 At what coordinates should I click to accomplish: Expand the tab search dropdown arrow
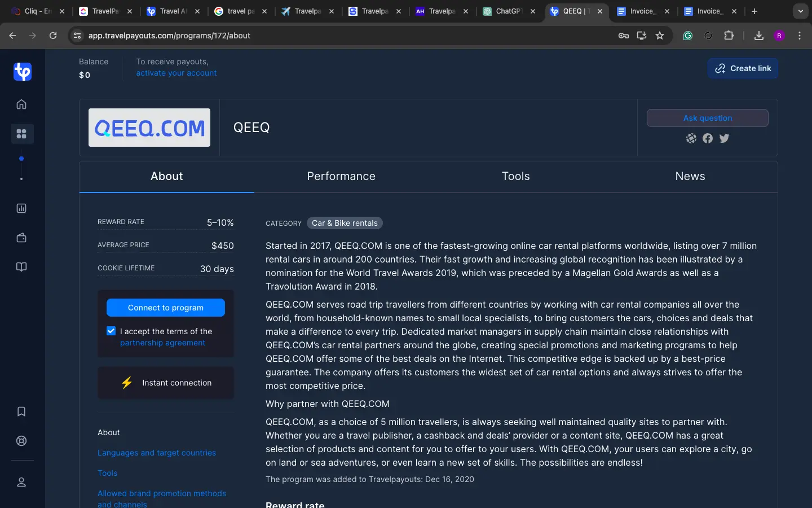click(x=801, y=11)
